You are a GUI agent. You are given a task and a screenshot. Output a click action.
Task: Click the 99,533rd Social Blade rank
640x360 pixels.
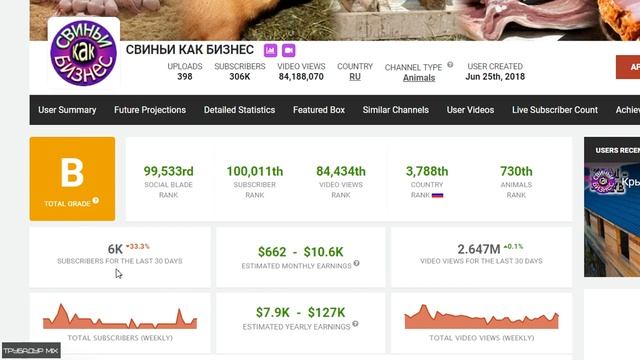coord(168,171)
